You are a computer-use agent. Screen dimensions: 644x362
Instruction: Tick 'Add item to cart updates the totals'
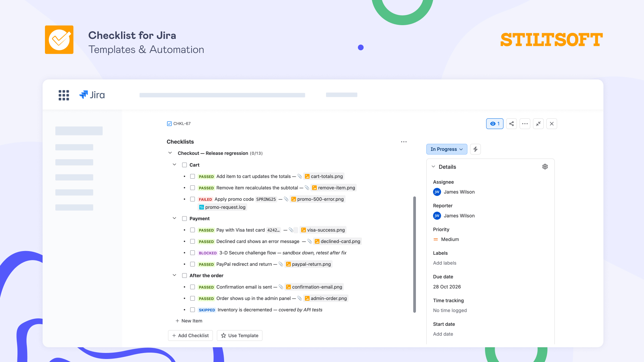tap(193, 176)
